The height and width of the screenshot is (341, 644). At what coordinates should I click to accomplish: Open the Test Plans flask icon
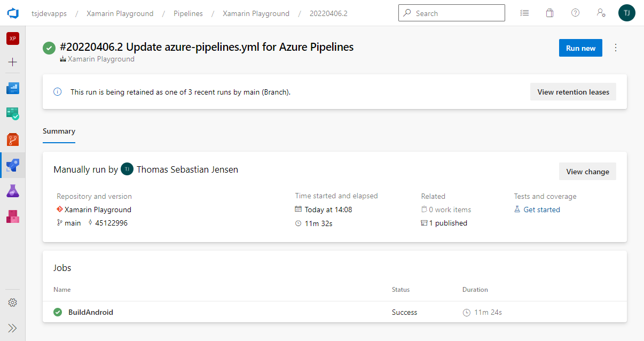pyautogui.click(x=13, y=191)
